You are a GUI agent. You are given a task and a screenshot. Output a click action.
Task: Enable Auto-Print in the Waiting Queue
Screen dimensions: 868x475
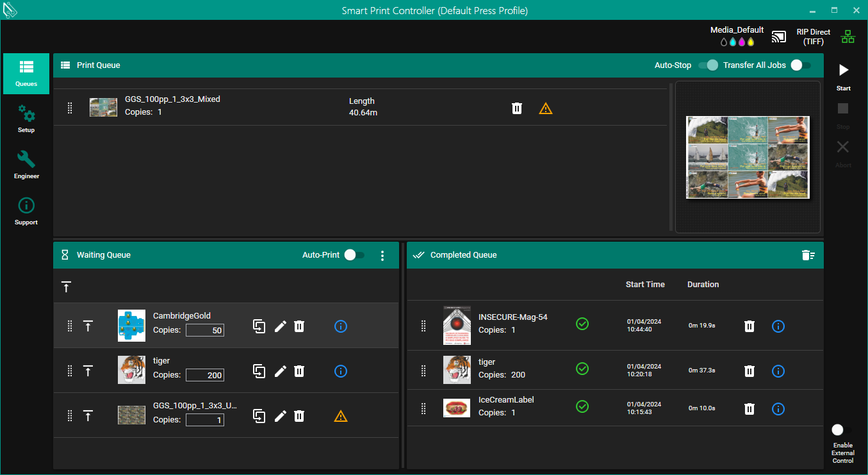point(351,254)
